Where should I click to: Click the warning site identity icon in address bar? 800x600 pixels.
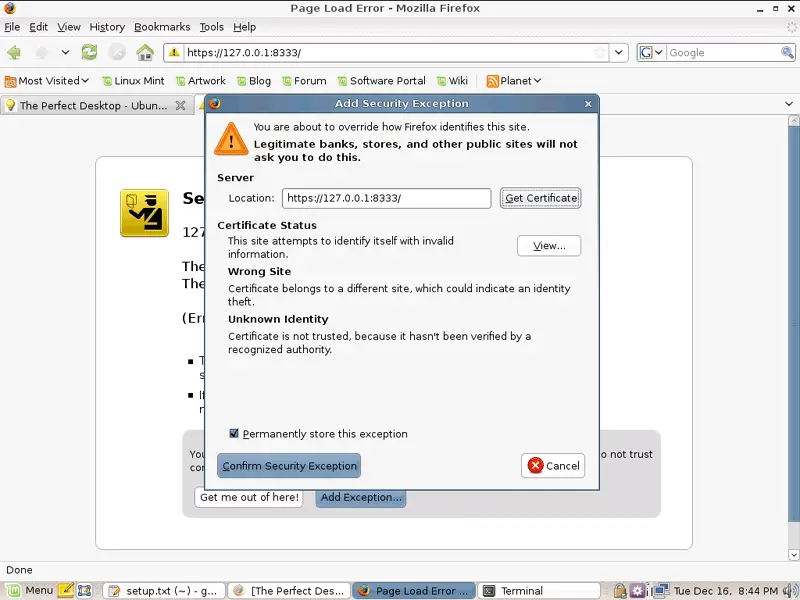[174, 52]
